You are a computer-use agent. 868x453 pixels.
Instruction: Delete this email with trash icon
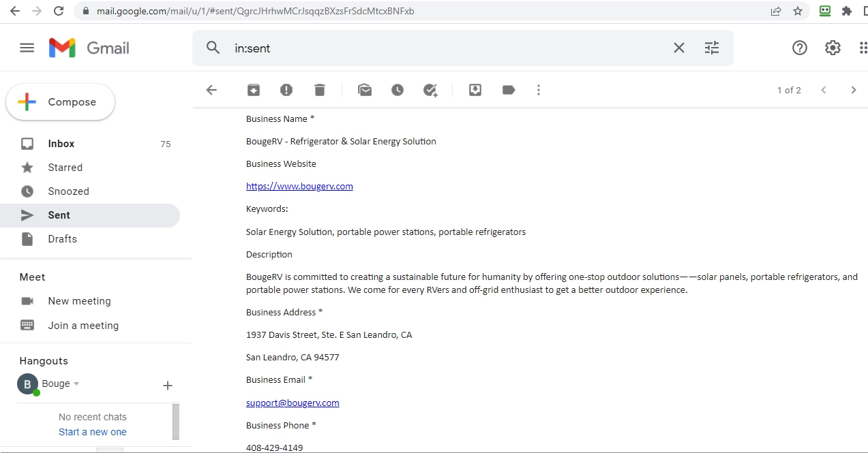coord(320,90)
